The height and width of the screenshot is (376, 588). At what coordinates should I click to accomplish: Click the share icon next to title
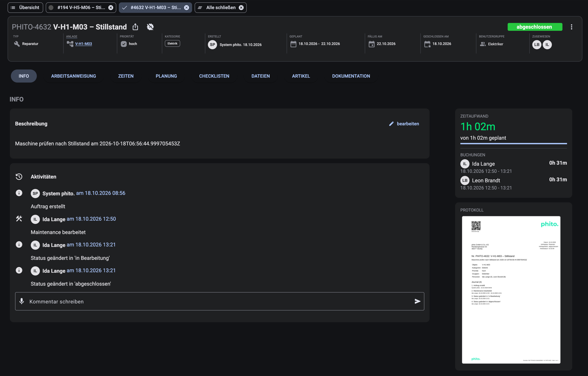[135, 27]
